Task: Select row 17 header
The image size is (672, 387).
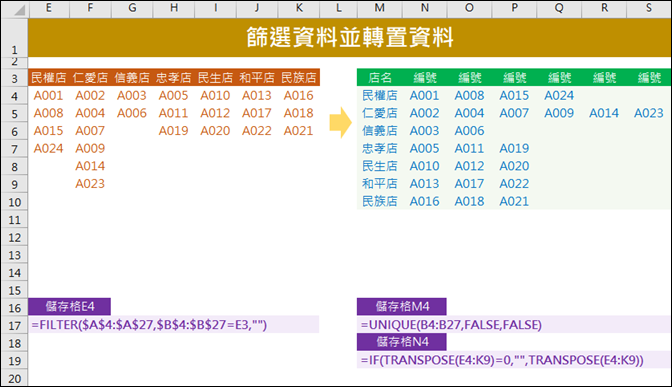Action: tap(14, 325)
